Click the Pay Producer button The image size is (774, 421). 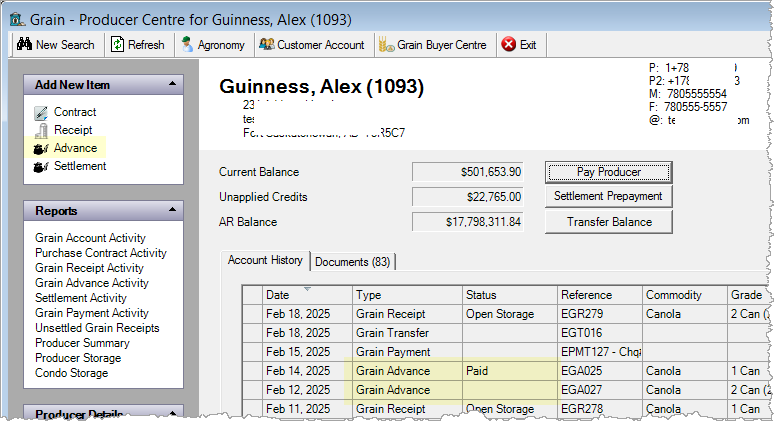click(609, 172)
